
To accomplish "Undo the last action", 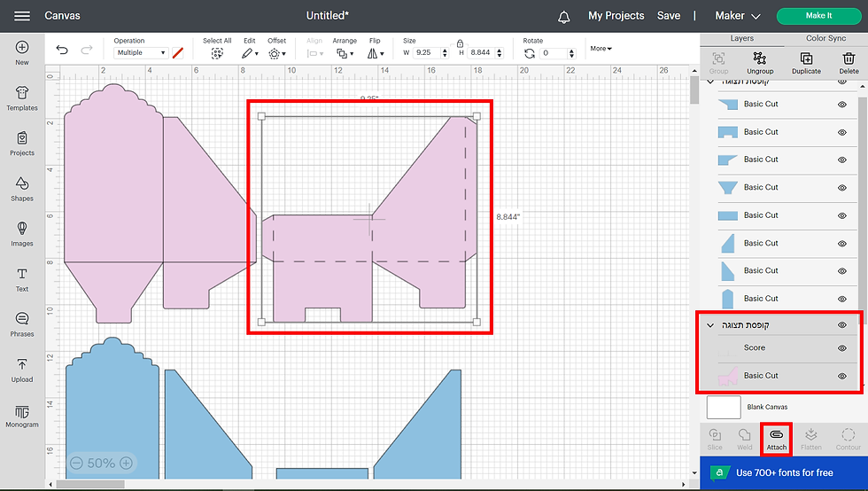I will [62, 50].
